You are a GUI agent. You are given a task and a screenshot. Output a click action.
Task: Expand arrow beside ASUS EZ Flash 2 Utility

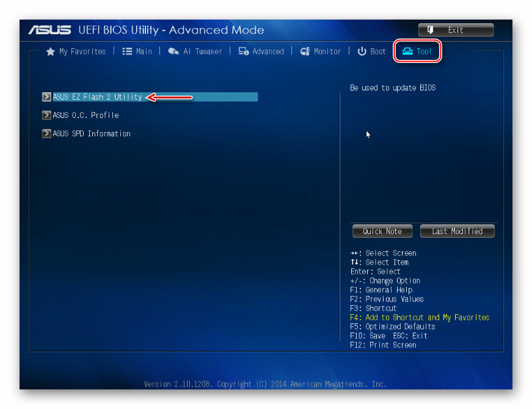[x=46, y=97]
